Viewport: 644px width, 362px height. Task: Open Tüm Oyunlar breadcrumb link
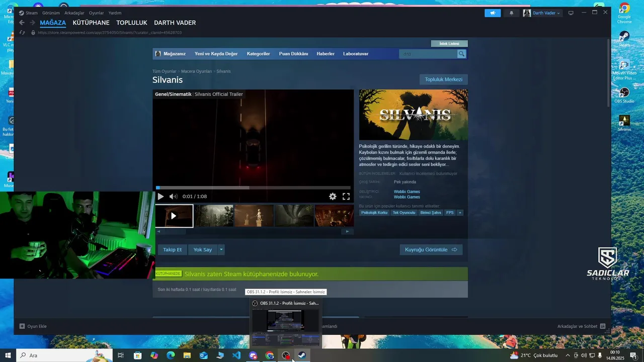[x=165, y=71]
